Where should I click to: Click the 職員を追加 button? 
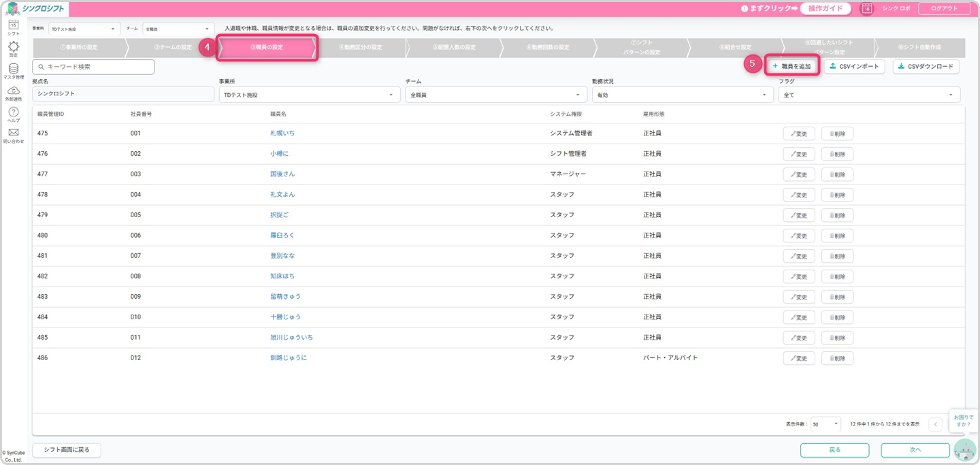click(791, 66)
